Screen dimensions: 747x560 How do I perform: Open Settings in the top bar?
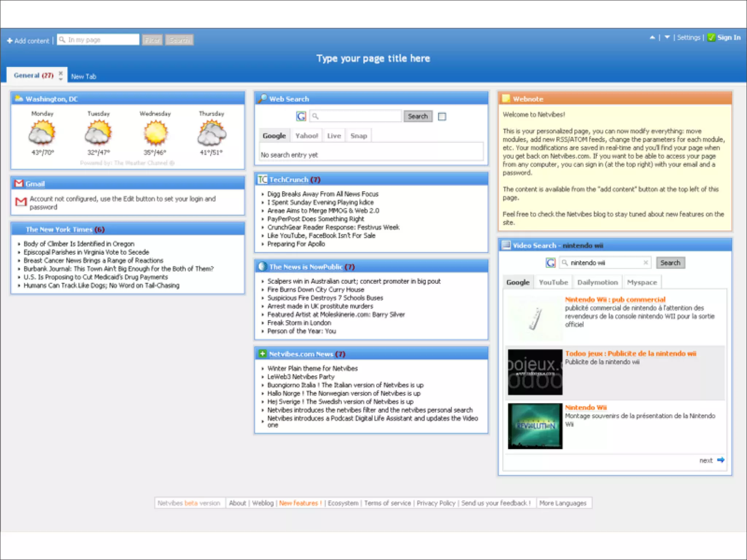(689, 38)
